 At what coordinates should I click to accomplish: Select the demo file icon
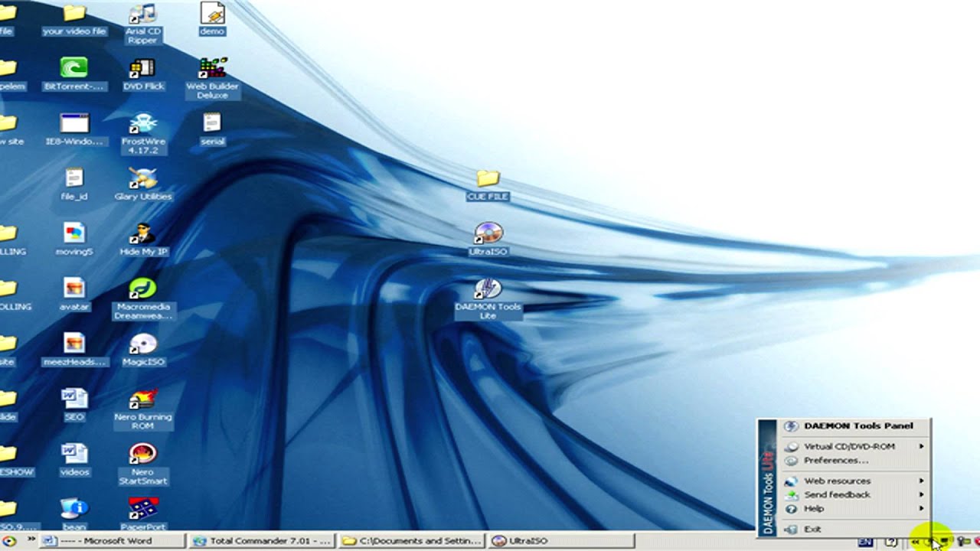pyautogui.click(x=212, y=20)
